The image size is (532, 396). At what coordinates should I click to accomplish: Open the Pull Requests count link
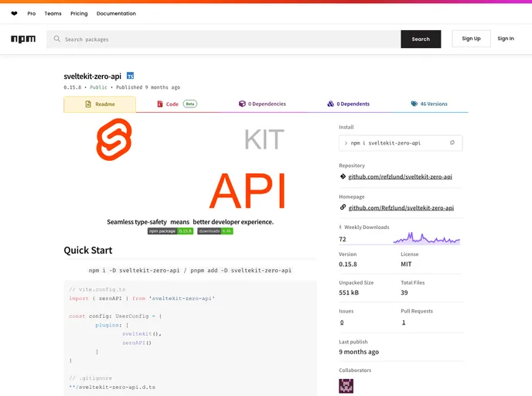click(x=404, y=323)
